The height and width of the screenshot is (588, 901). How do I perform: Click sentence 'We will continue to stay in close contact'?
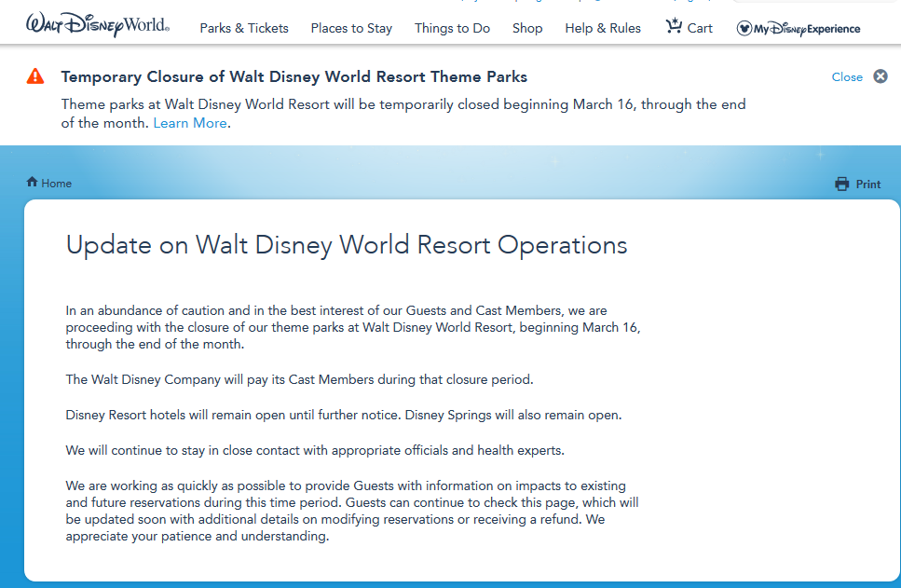[315, 451]
